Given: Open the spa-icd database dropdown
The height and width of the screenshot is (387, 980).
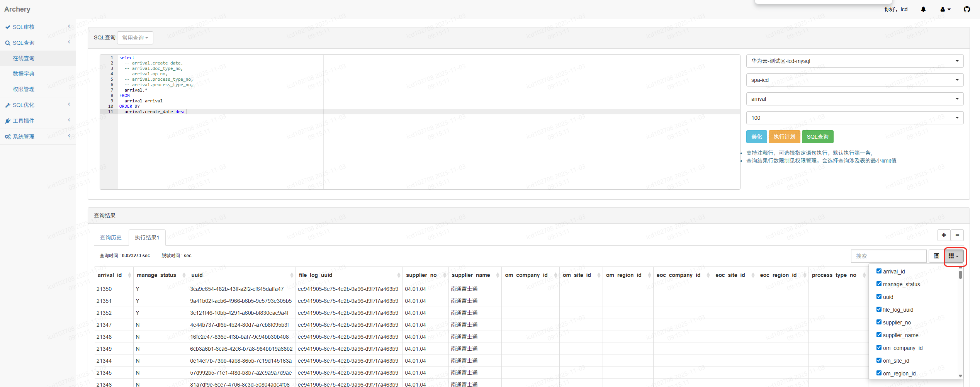Looking at the screenshot, I should (854, 80).
